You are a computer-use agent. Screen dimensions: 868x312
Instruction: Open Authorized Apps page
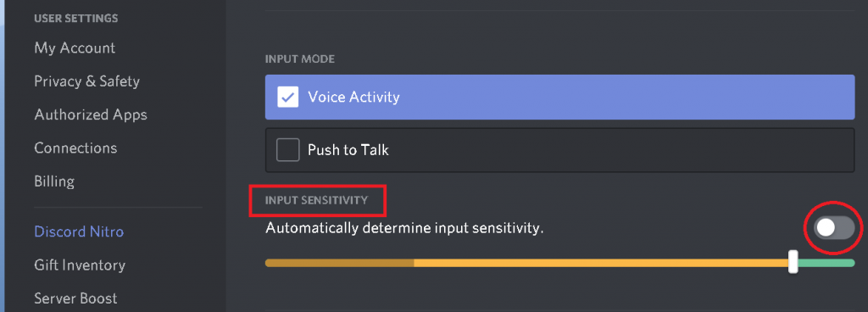(x=91, y=115)
